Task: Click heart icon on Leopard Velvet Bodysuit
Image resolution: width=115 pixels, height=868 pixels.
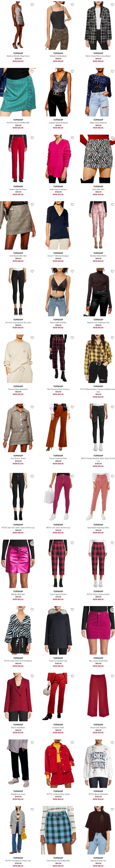Action: pos(72,71)
